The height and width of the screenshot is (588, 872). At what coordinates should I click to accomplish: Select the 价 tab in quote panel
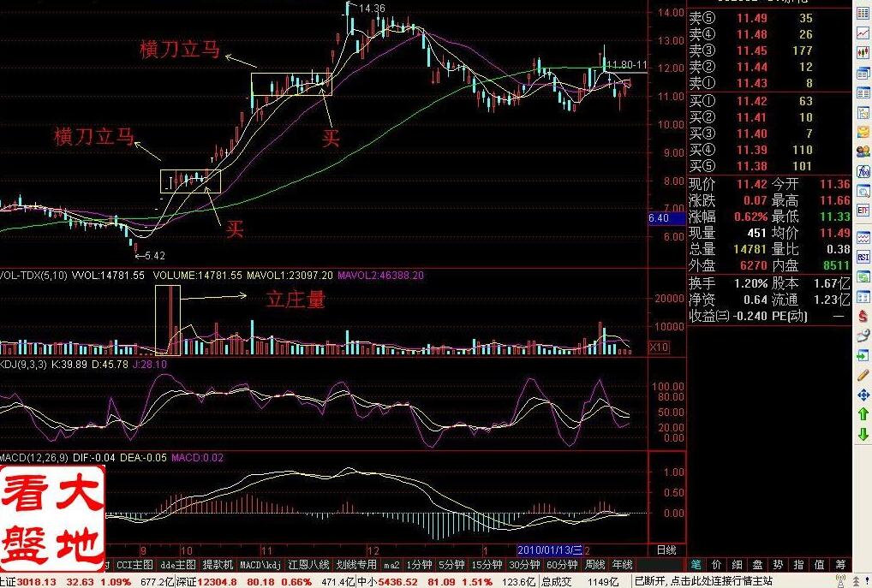click(x=716, y=565)
